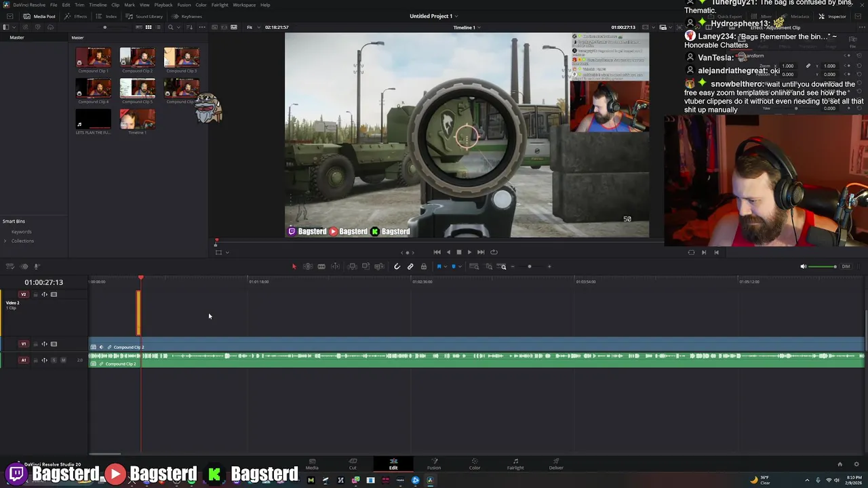Switch to the Media page
Viewport: 868px width, 488px height.
coord(312,464)
